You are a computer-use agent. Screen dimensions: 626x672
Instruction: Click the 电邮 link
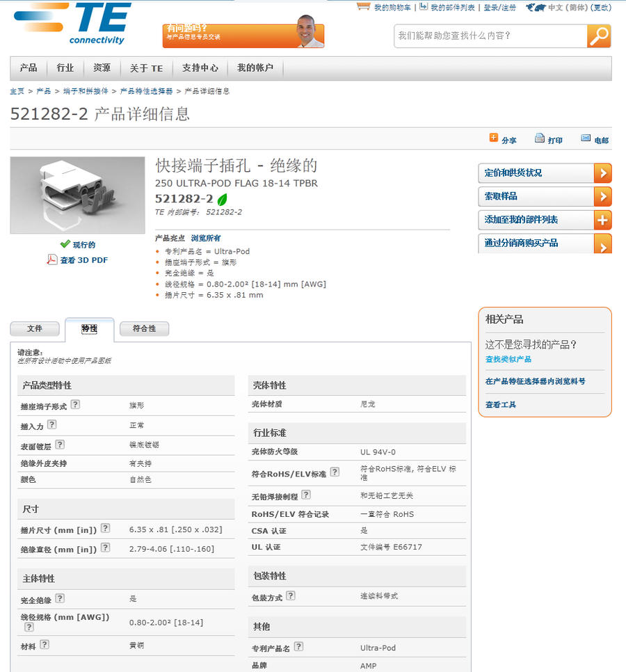(601, 141)
